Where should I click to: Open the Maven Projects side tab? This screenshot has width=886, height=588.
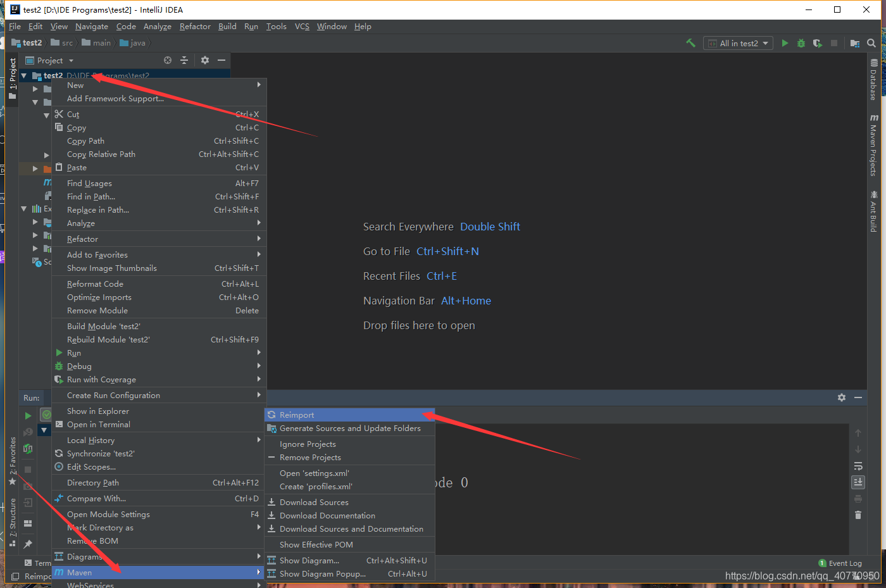pos(873,145)
